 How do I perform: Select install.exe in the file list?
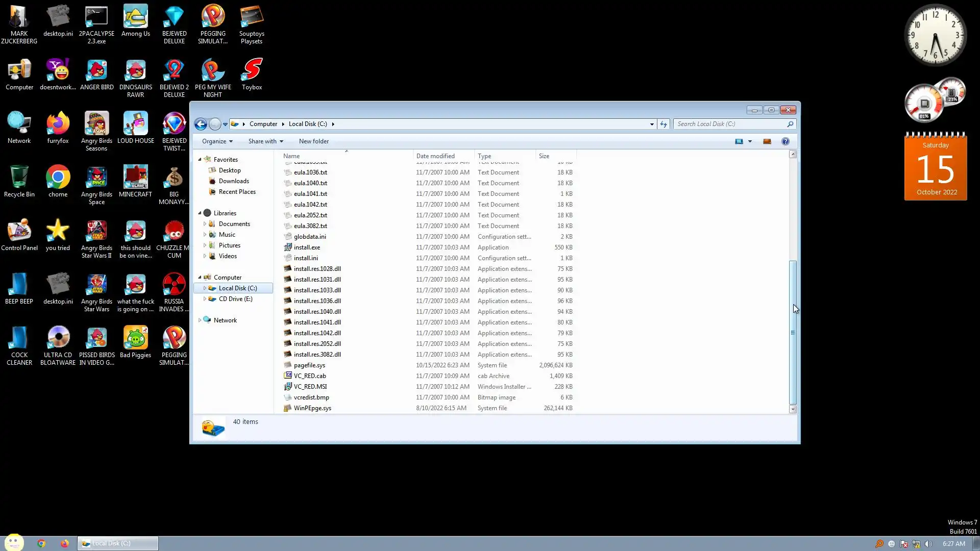tap(307, 247)
